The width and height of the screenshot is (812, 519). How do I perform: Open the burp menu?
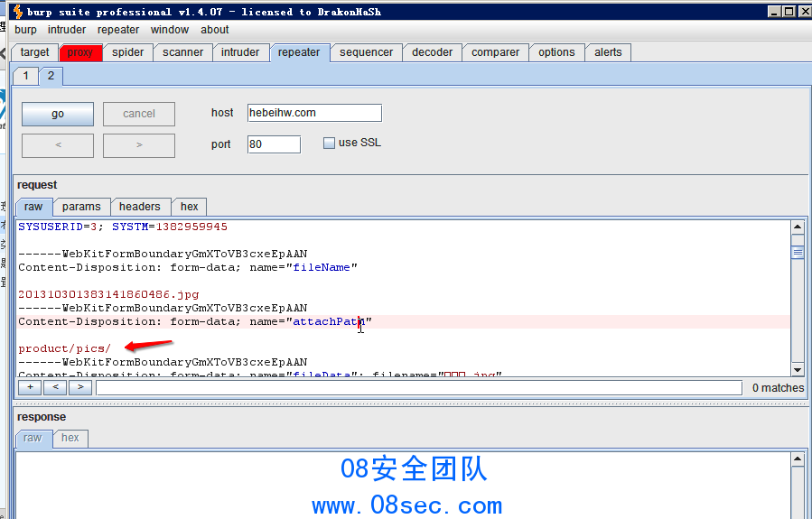25,30
